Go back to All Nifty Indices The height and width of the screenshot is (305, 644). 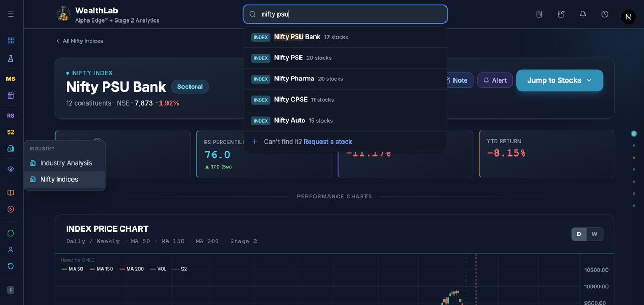point(79,41)
